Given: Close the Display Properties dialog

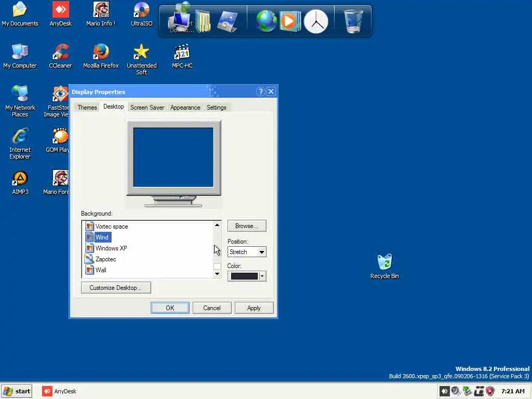Looking at the screenshot, I should coord(271,91).
